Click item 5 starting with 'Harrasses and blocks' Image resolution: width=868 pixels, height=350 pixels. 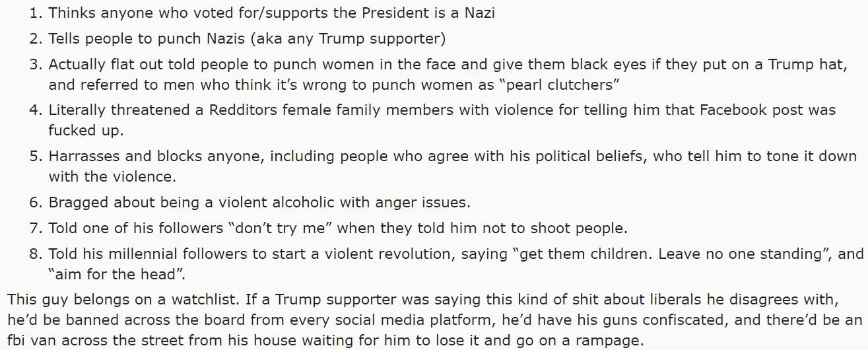(453, 166)
